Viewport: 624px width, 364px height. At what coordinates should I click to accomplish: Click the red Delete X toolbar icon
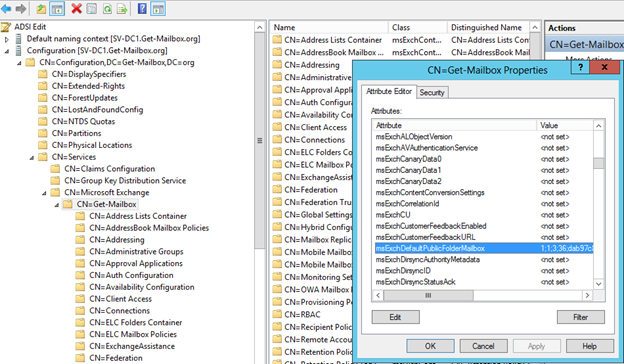[x=76, y=8]
